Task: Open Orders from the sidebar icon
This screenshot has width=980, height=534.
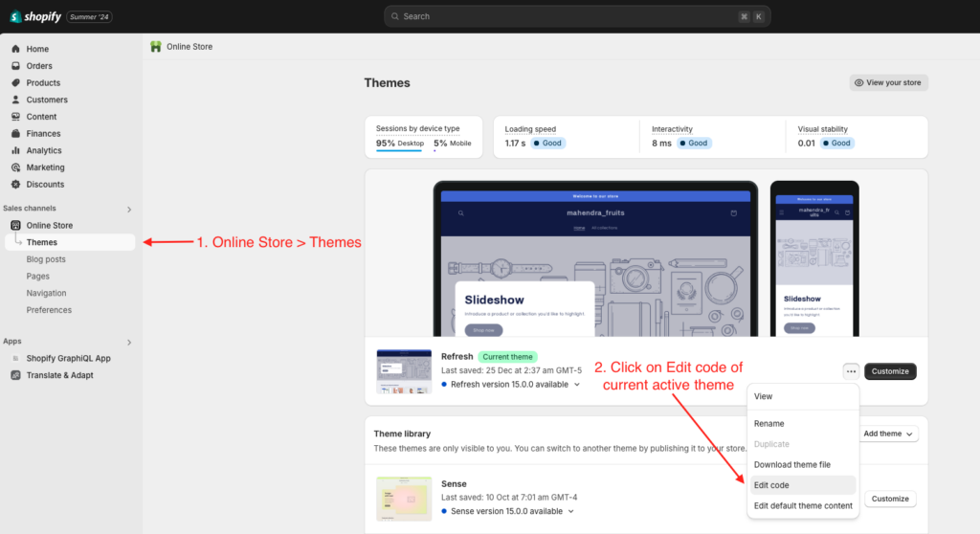Action: point(16,66)
